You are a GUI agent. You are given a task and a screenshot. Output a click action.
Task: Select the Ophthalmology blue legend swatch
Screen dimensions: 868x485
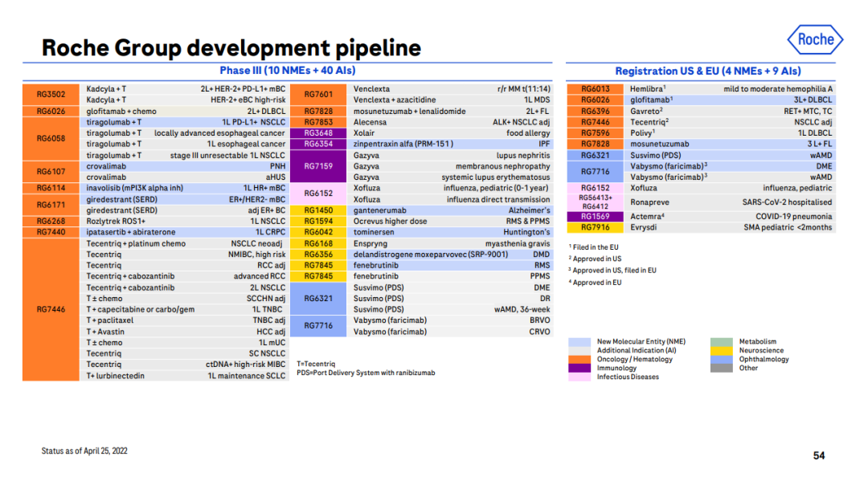(x=721, y=360)
